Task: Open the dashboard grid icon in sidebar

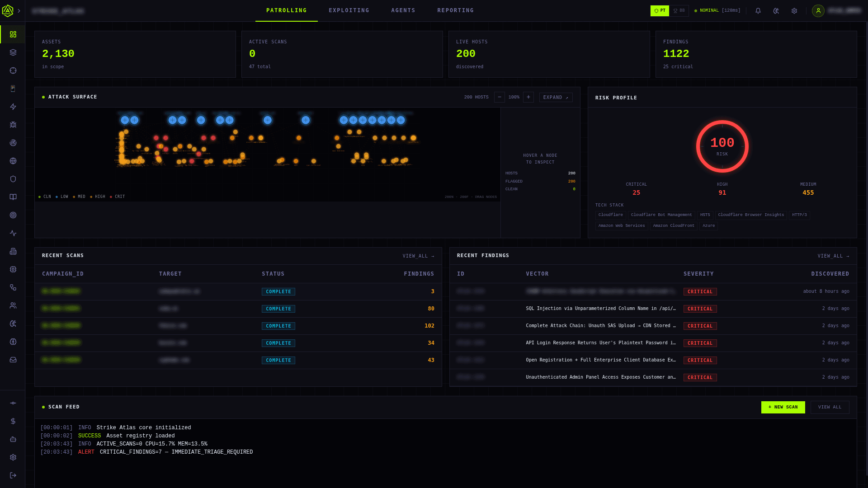Action: point(13,34)
